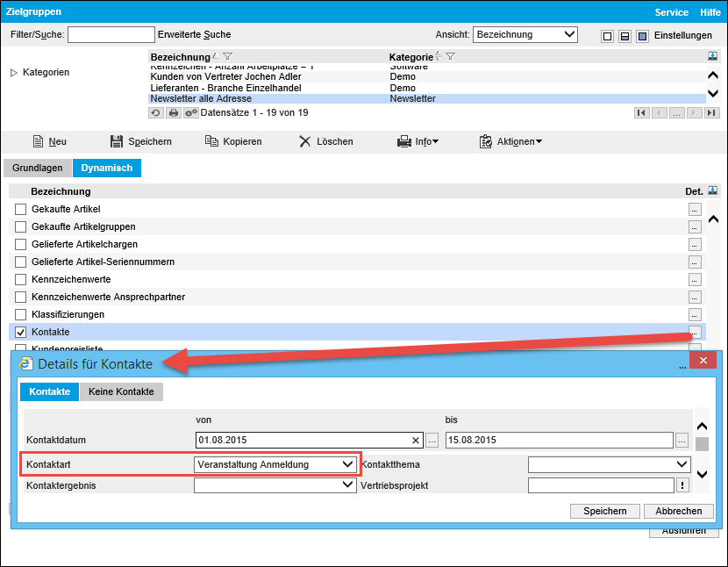The width and height of the screenshot is (728, 567).
Task: Click export icon beside Det. column
Action: [x=713, y=190]
